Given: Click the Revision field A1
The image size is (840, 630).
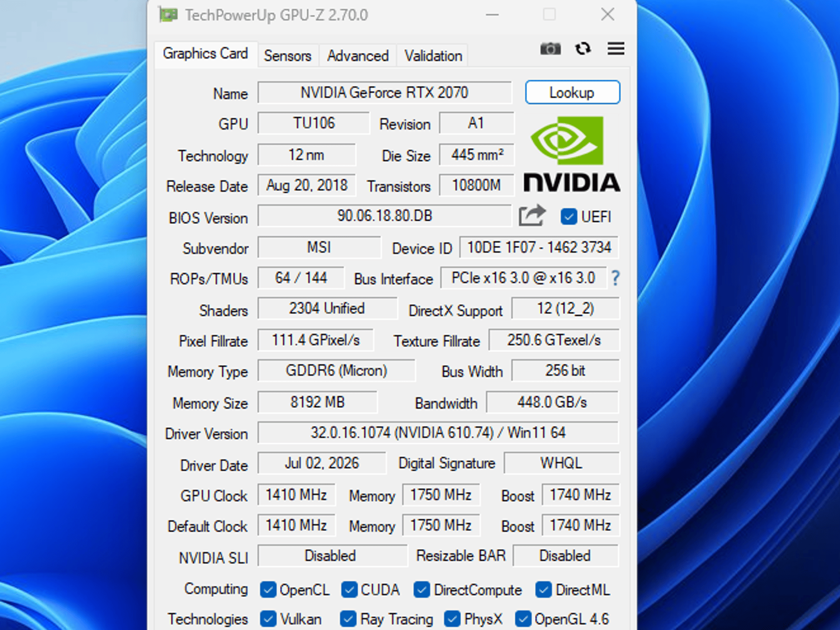Looking at the screenshot, I should [x=476, y=123].
